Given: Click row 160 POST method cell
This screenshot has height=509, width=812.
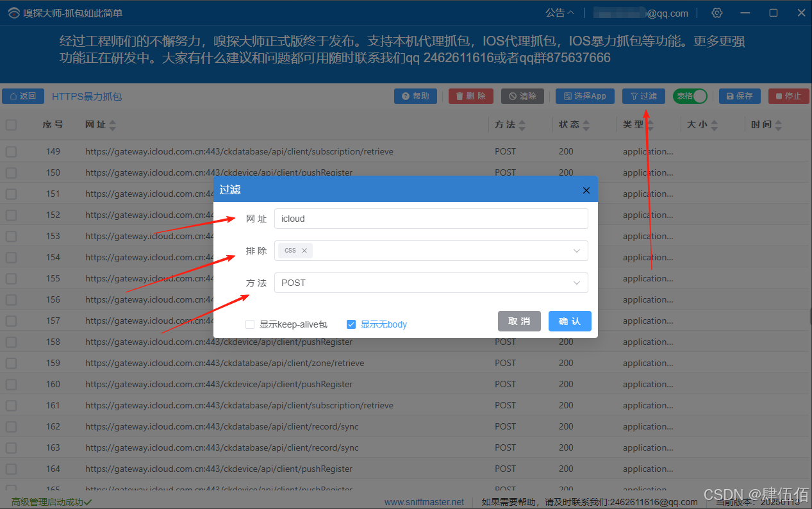Looking at the screenshot, I should tap(505, 384).
